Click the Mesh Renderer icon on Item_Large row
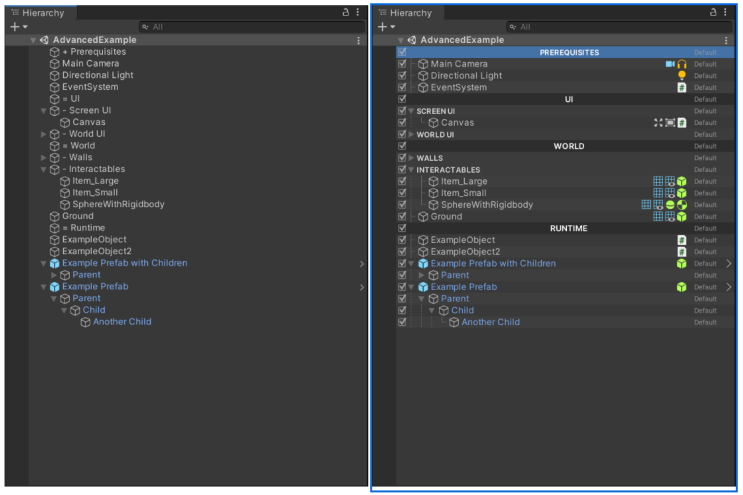Image resolution: width=743 pixels, height=495 pixels. pyautogui.click(x=670, y=181)
